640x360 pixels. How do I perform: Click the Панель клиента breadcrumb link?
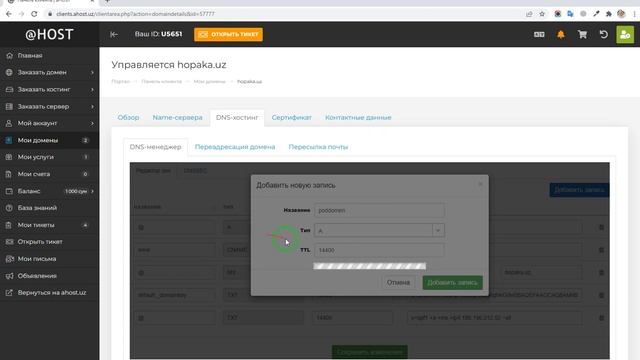point(161,82)
